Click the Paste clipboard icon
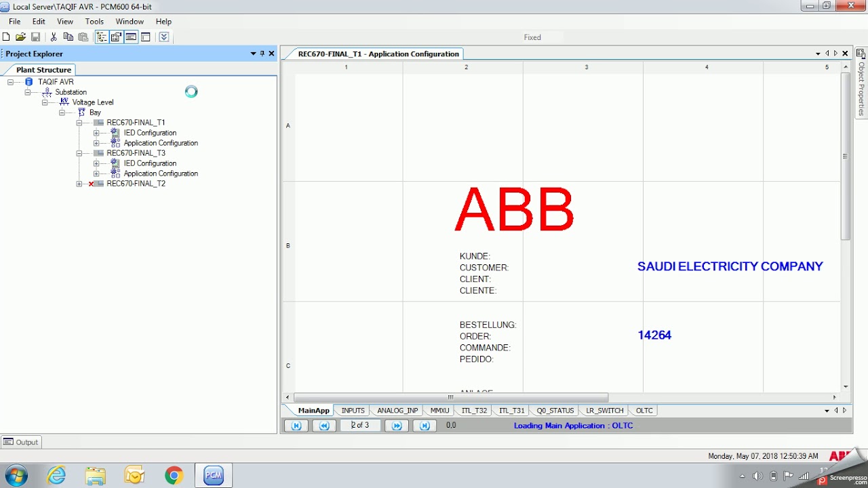The width and height of the screenshot is (868, 488). tap(83, 37)
